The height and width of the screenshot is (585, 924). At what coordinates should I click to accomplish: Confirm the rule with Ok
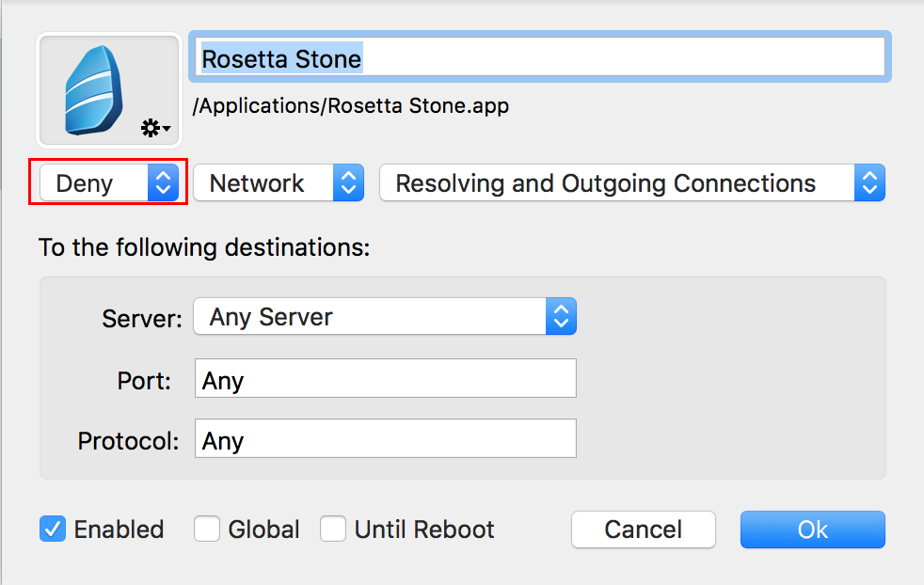point(812,530)
